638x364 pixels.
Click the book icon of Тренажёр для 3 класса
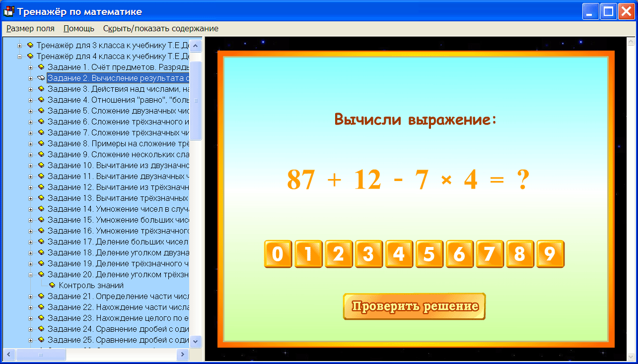pos(30,45)
